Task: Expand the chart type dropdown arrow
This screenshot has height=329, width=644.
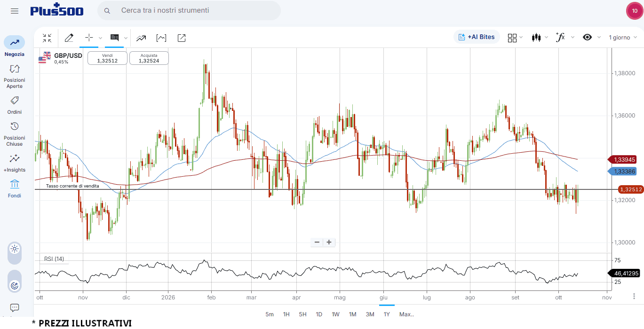Action: click(546, 38)
